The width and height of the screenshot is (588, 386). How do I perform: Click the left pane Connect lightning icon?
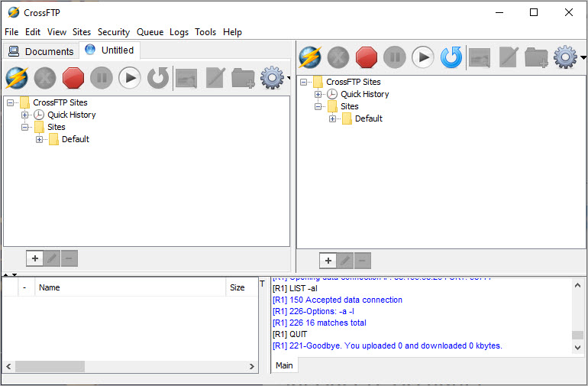pyautogui.click(x=17, y=78)
